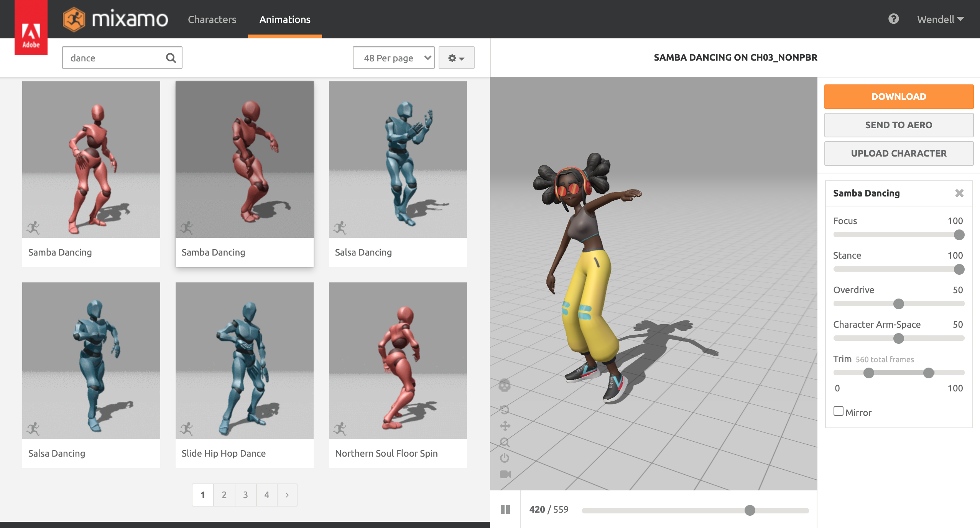The height and width of the screenshot is (528, 980).
Task: Expand the gear settings dropdown
Action: coord(456,58)
